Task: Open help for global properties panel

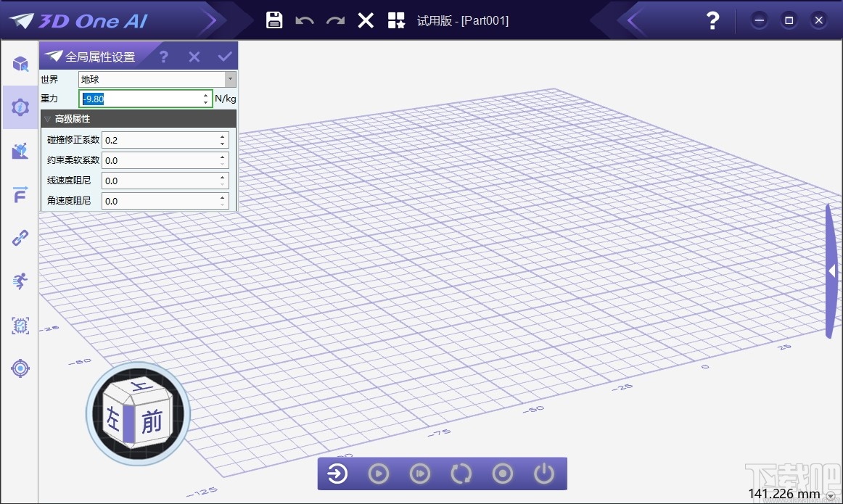Action: point(164,57)
